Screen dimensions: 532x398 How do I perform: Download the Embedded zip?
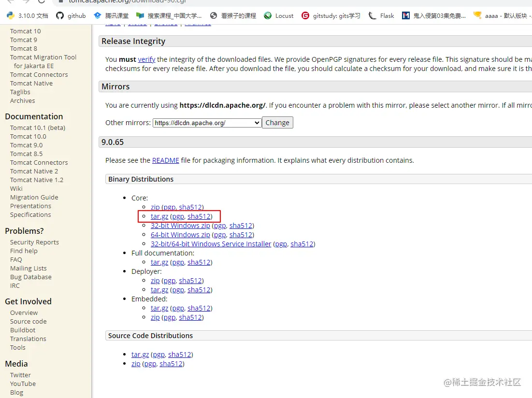(155, 317)
